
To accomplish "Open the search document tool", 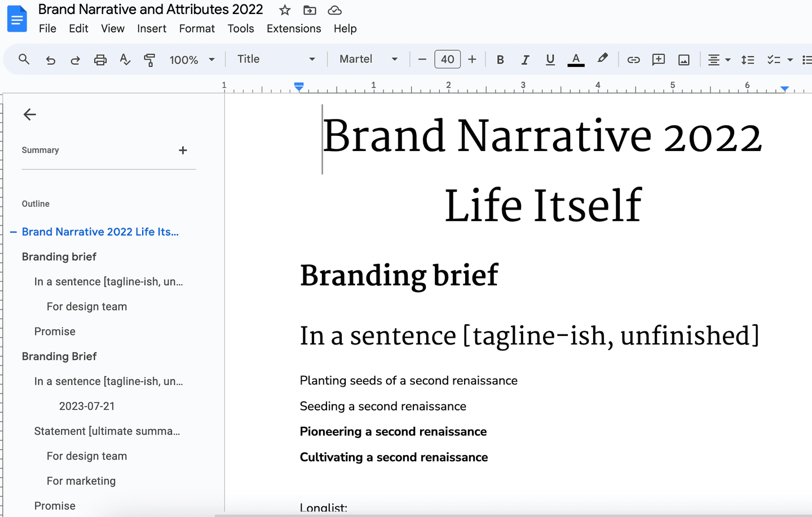I will coord(24,59).
